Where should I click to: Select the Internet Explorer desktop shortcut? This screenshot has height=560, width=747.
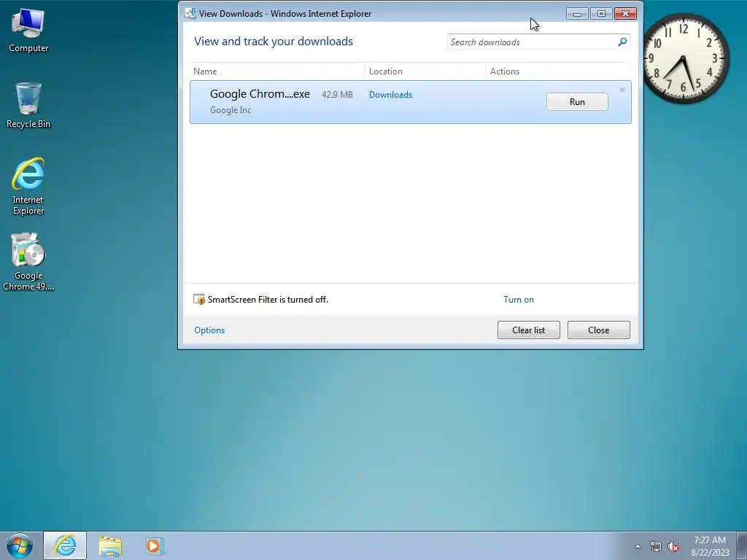(28, 186)
